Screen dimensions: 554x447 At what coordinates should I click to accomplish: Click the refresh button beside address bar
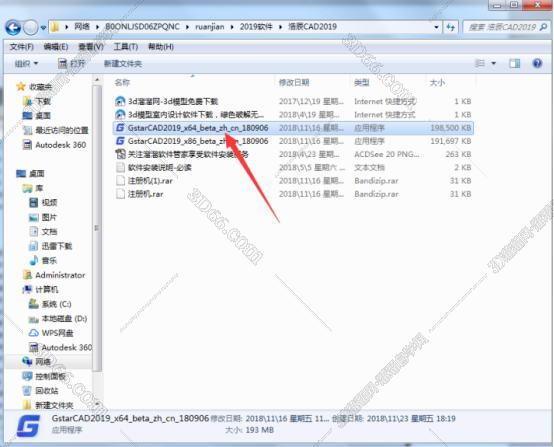pos(451,27)
